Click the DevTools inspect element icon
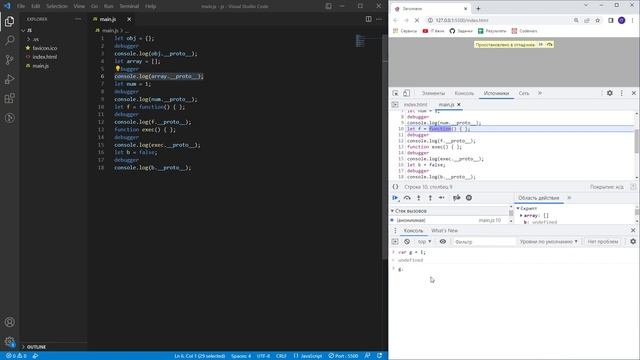Image resolution: width=640 pixels, height=360 pixels. (396, 93)
